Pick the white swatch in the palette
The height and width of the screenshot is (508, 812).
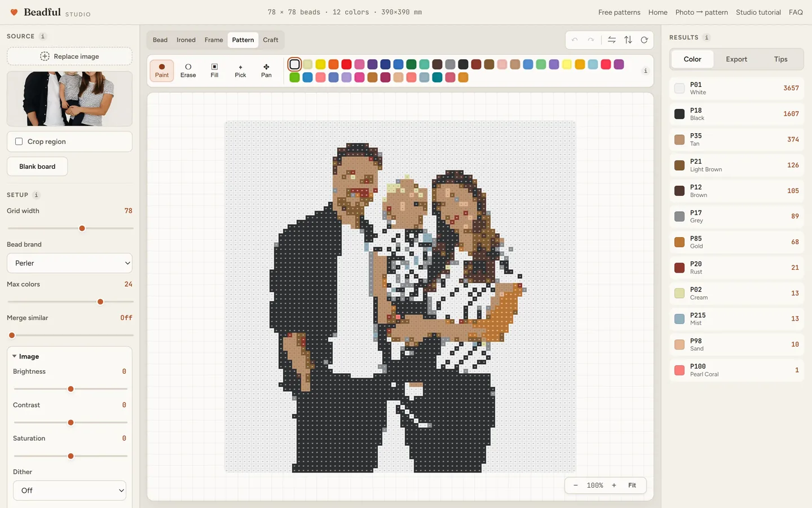pyautogui.click(x=294, y=64)
